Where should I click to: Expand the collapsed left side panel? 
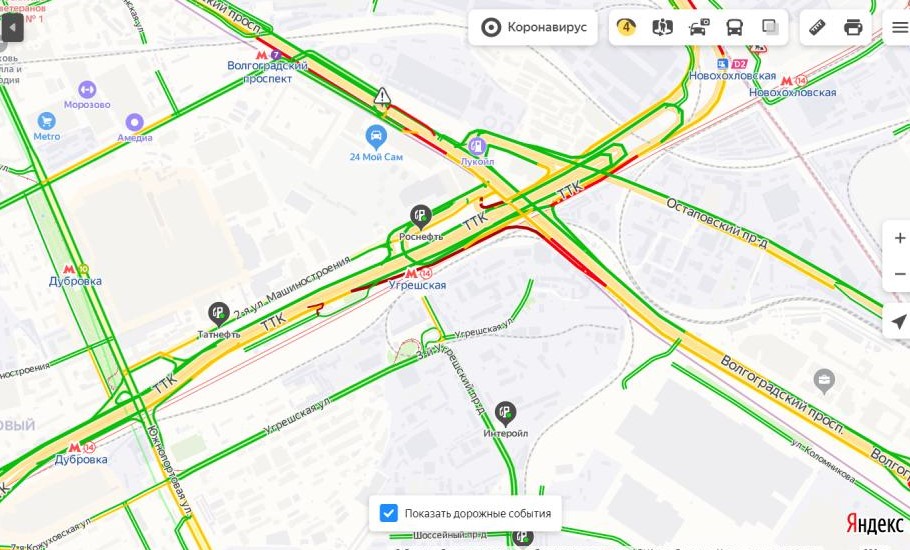coord(12,27)
